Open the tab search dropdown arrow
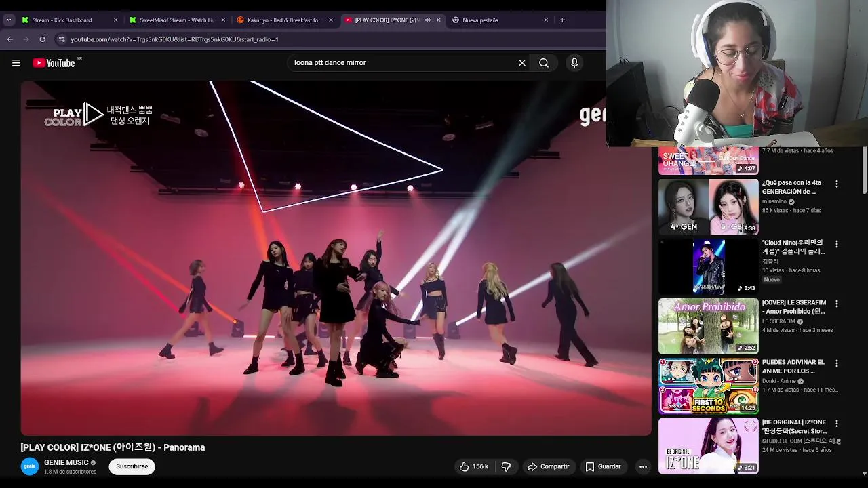Screen dimensions: 868x488 (9, 20)
